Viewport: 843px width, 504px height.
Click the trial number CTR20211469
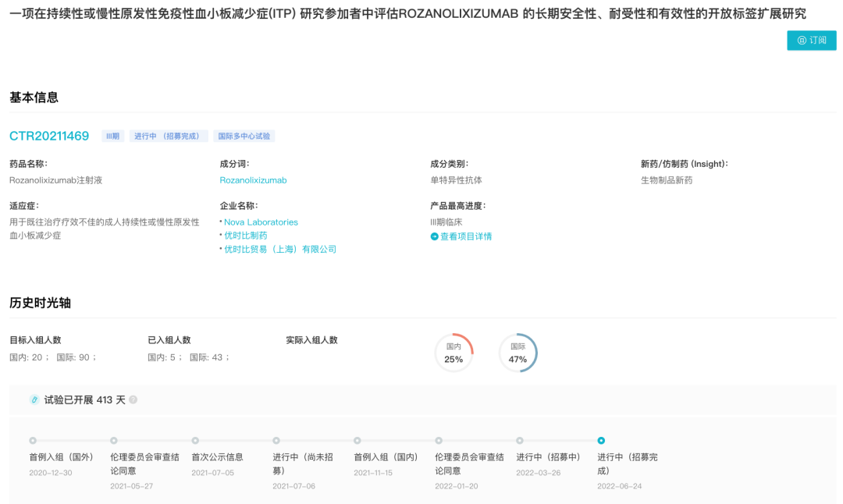[x=49, y=136]
